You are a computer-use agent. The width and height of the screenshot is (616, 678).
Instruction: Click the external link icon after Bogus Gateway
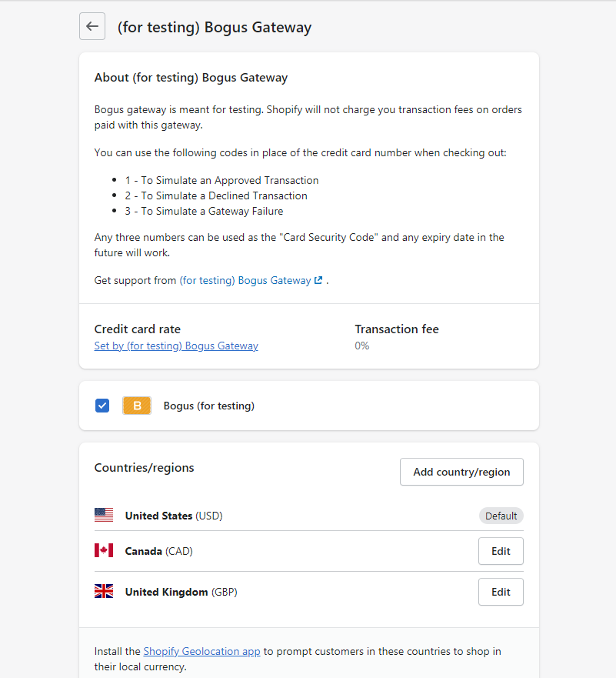point(318,280)
